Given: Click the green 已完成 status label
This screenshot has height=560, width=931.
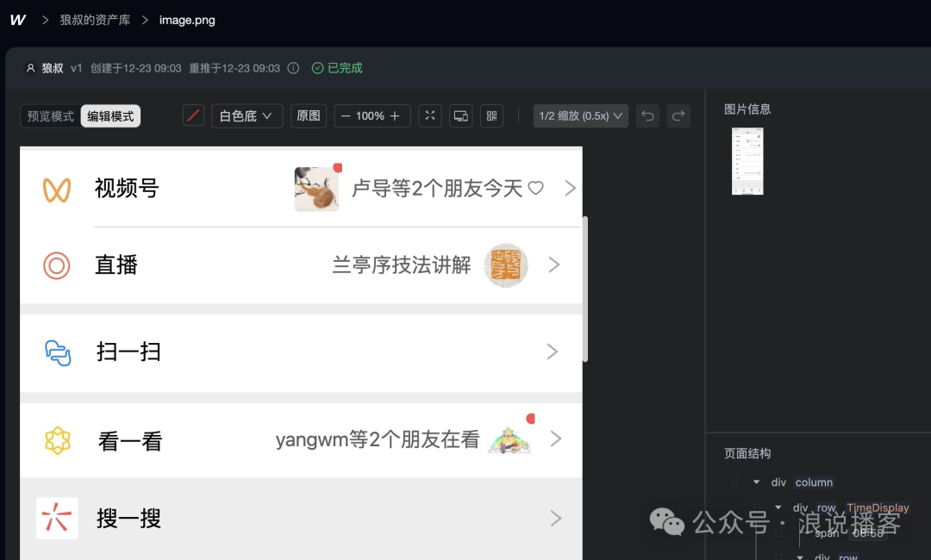Looking at the screenshot, I should [337, 68].
